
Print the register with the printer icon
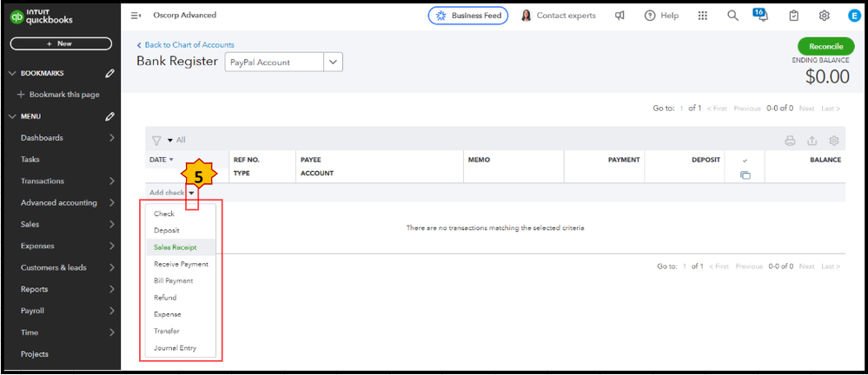coord(790,141)
